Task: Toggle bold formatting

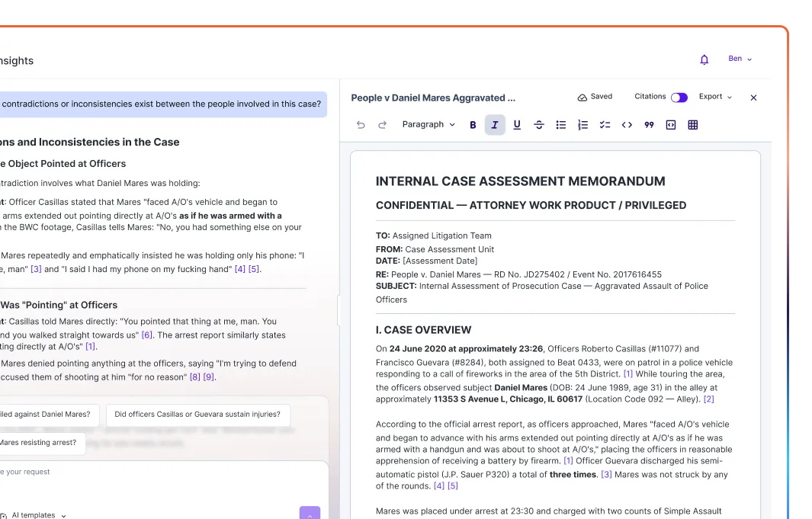Action: click(473, 125)
